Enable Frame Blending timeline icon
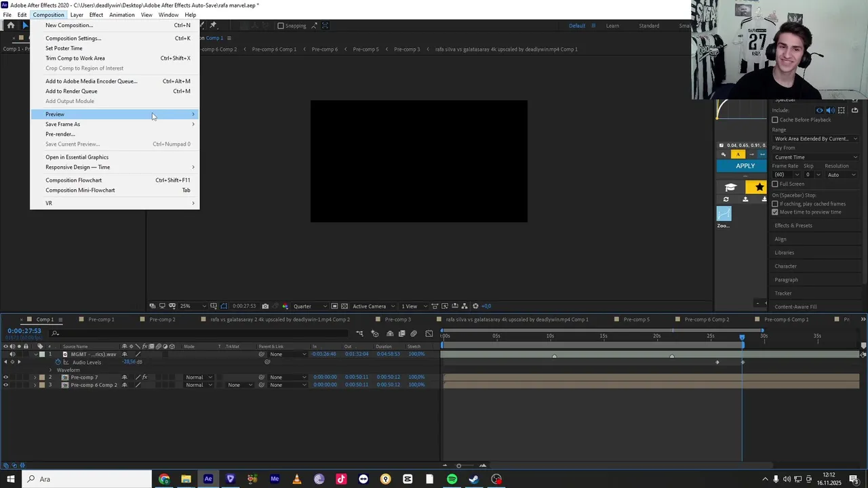The height and width of the screenshot is (488, 868). click(401, 333)
